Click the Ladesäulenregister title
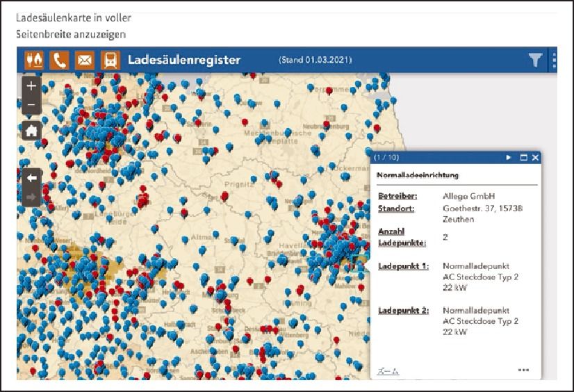The width and height of the screenshot is (574, 392). tap(184, 60)
